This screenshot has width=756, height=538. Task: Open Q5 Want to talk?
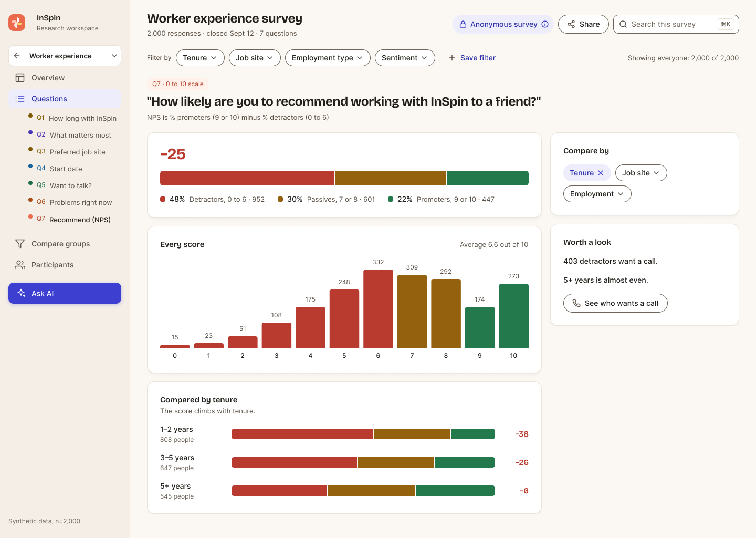pyautogui.click(x=72, y=185)
